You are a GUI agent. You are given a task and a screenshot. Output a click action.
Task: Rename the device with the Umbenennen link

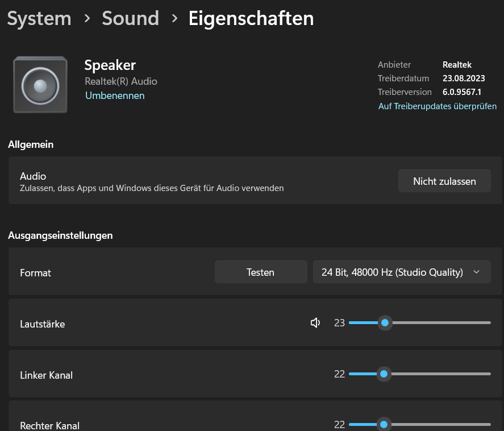(x=115, y=96)
